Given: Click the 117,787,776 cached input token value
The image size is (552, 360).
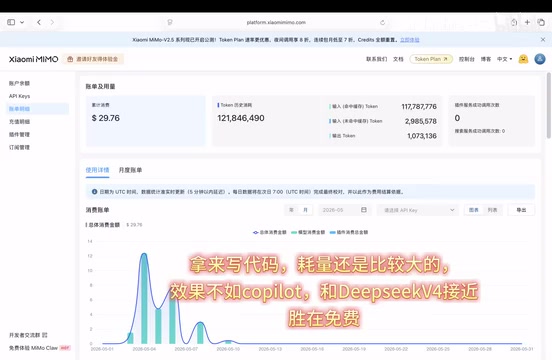Looking at the screenshot, I should [419, 107].
